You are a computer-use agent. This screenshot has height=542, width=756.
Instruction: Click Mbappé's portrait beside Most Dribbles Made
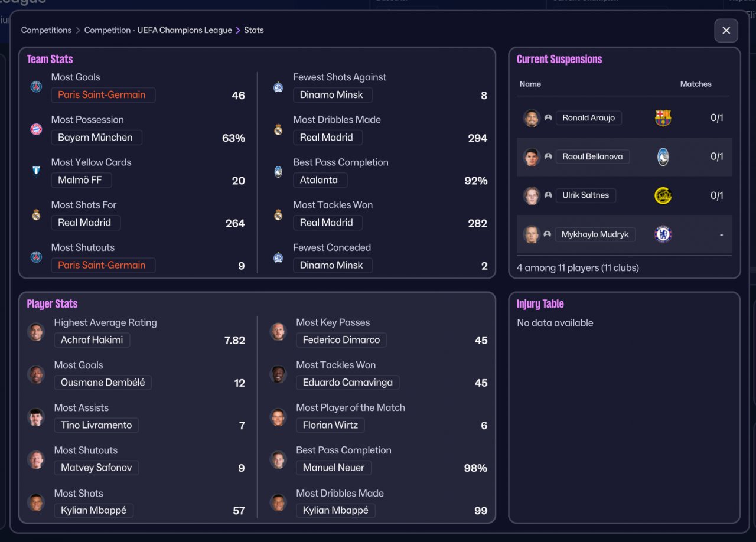click(278, 502)
